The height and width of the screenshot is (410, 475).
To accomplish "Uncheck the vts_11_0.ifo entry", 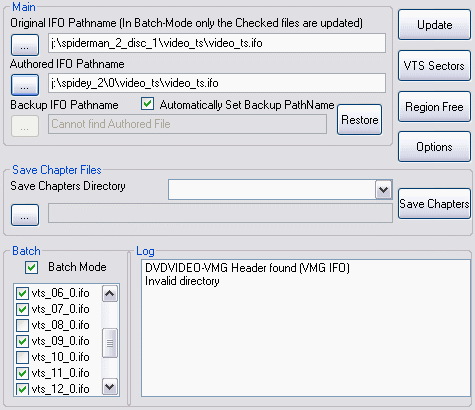I will 22,373.
